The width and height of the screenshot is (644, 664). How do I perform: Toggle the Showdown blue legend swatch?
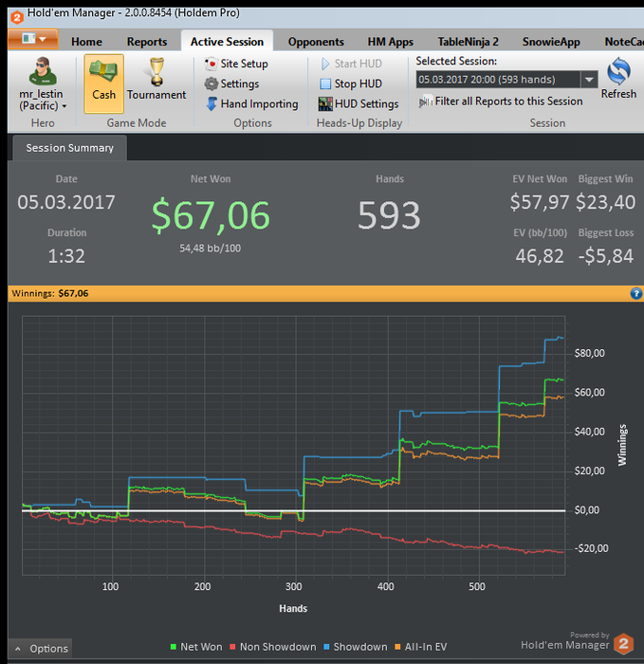(x=326, y=647)
